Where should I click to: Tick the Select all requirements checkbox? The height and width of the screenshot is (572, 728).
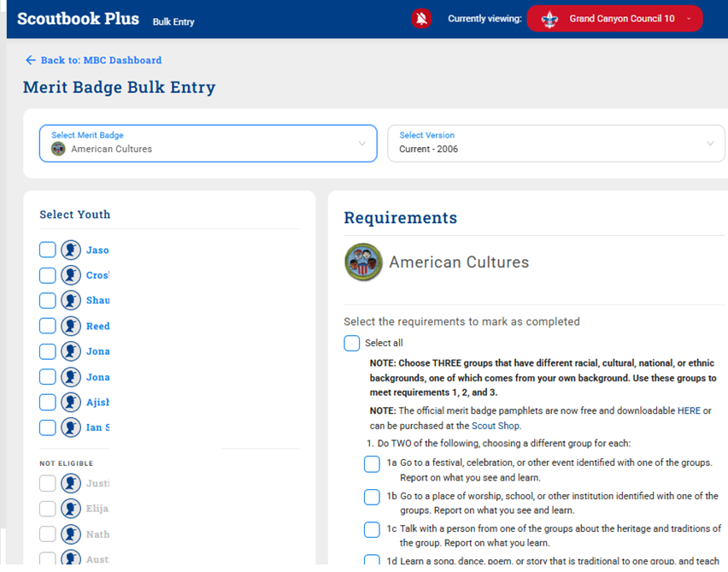coord(352,343)
